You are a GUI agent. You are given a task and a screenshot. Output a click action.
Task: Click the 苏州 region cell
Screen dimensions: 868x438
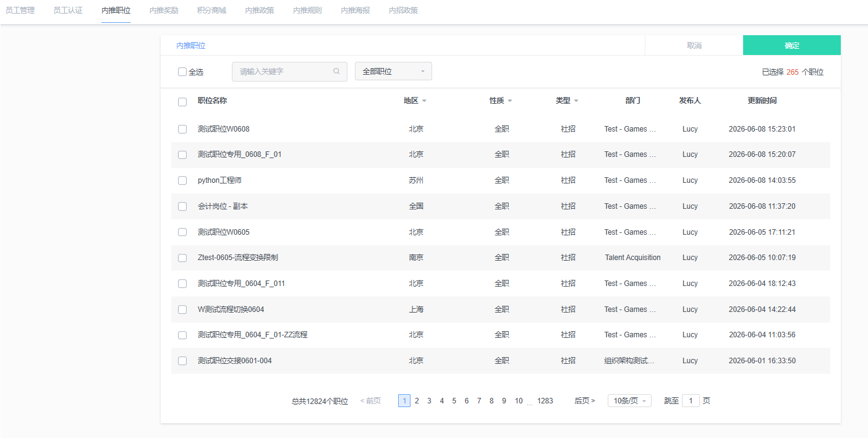[x=416, y=180]
